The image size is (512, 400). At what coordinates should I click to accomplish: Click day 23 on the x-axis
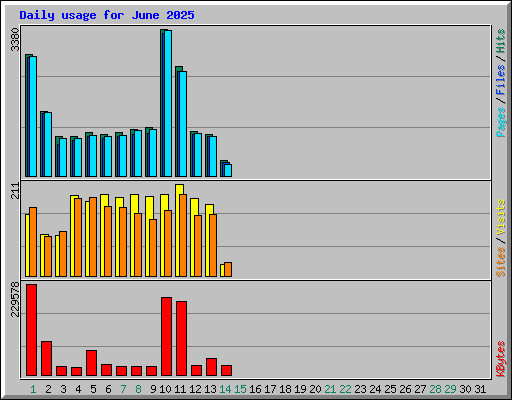tap(360, 389)
